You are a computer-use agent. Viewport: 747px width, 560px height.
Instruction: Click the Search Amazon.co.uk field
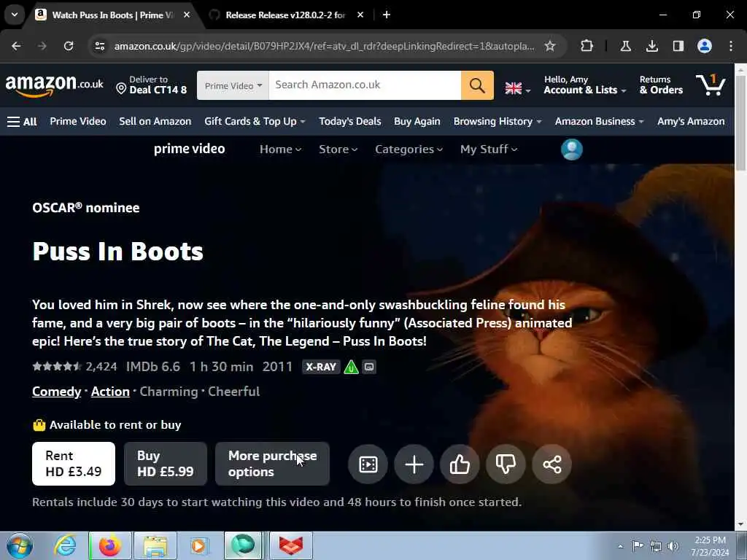[365, 85]
